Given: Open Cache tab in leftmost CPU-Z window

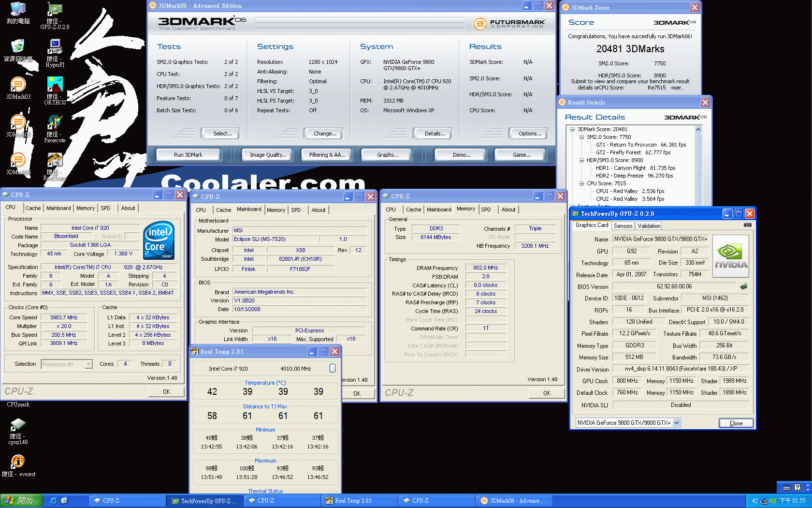Looking at the screenshot, I should point(33,208).
